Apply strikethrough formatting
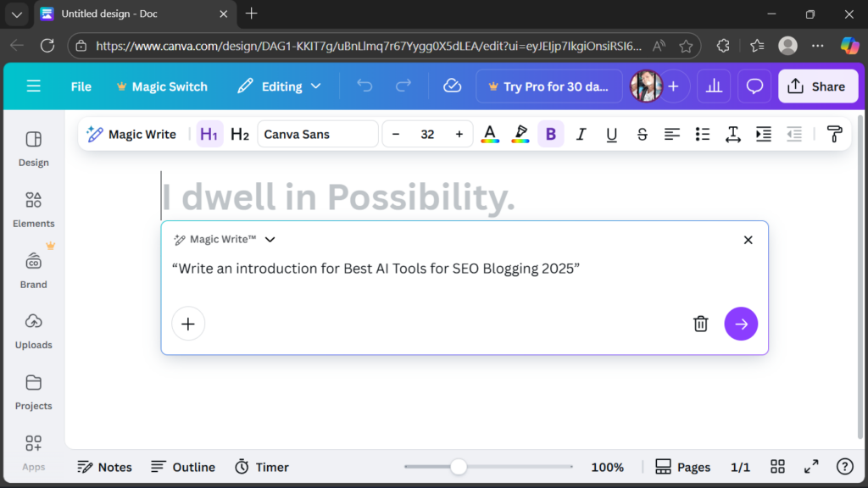This screenshot has width=868, height=488. pyautogui.click(x=642, y=134)
